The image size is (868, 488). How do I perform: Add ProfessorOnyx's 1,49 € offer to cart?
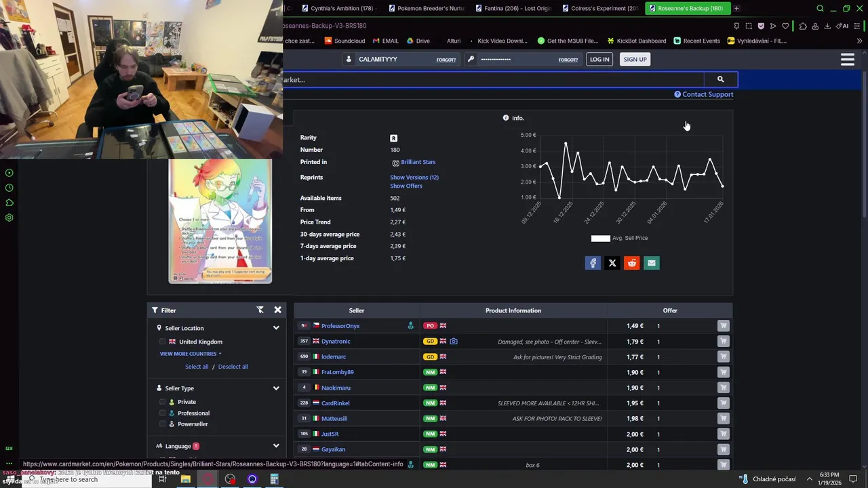(724, 326)
